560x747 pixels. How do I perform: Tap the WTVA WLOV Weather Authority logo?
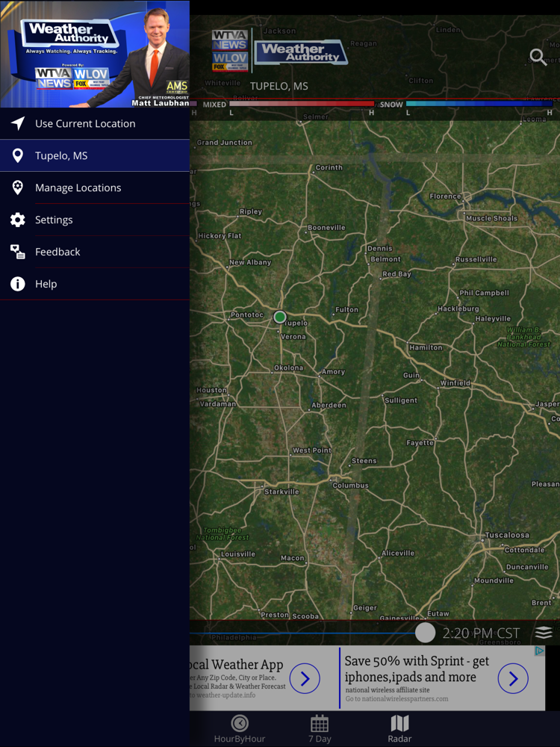[280, 52]
